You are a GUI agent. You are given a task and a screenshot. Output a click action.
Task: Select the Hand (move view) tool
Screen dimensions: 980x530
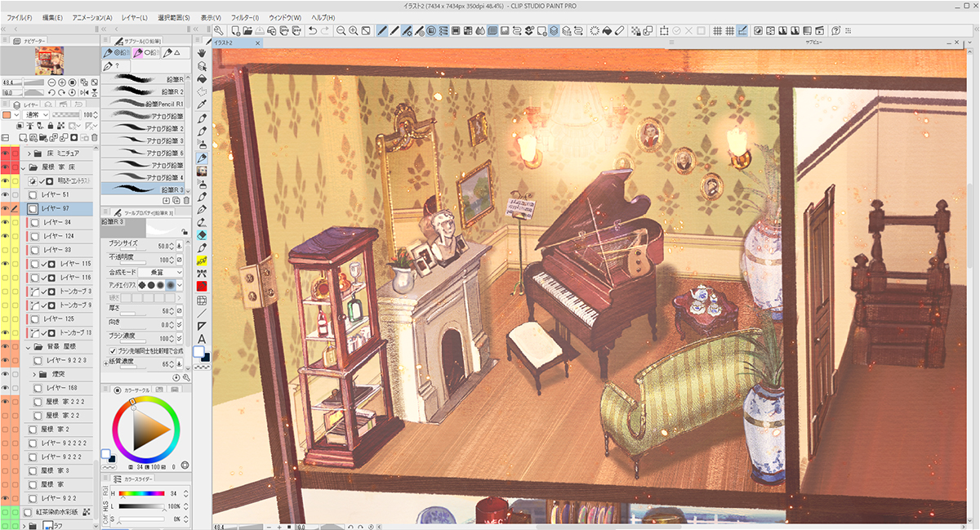point(202,53)
